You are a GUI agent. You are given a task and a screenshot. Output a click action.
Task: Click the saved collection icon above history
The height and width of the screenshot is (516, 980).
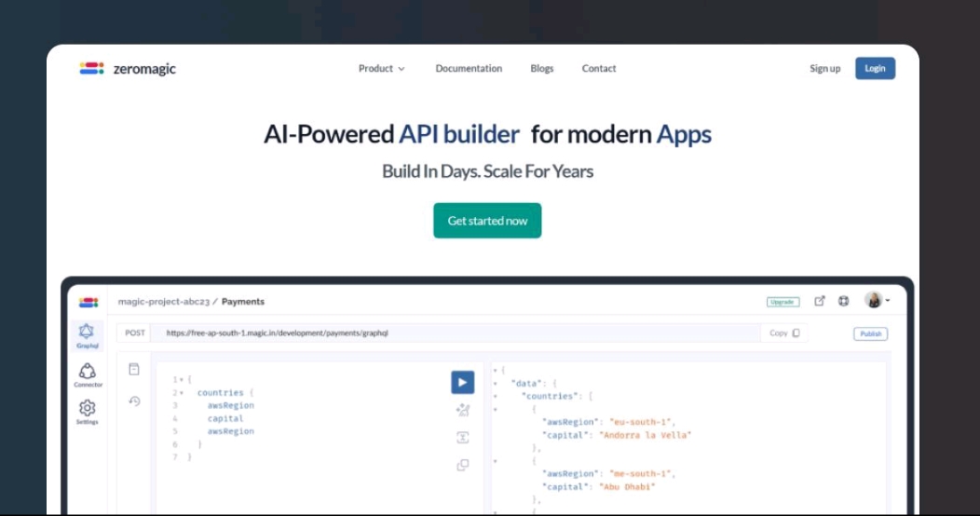(134, 369)
